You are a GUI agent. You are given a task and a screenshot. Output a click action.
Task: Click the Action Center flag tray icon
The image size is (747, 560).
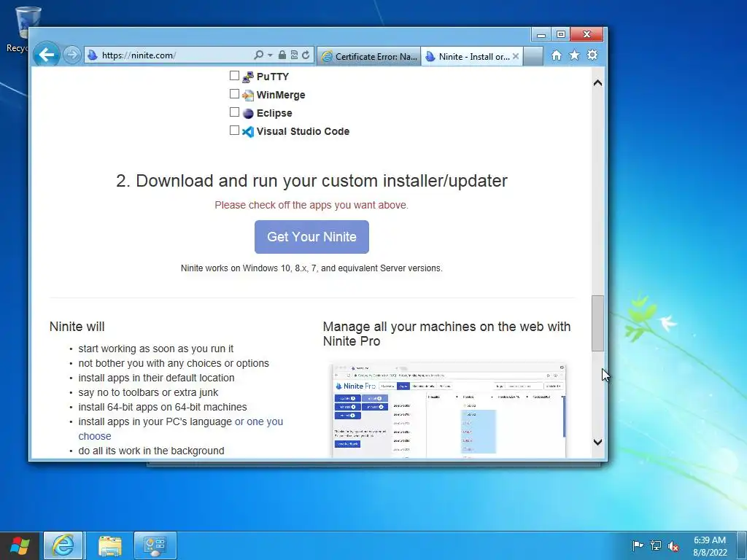pos(638,545)
